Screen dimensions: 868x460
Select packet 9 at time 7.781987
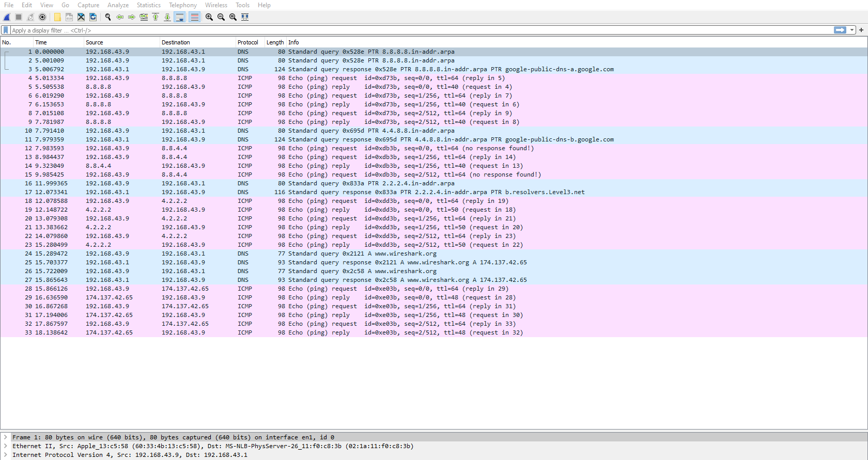434,122
